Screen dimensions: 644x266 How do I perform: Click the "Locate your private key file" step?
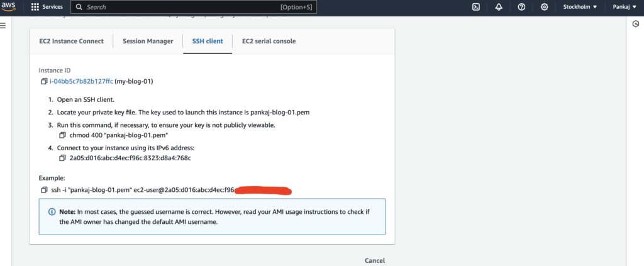(x=183, y=113)
